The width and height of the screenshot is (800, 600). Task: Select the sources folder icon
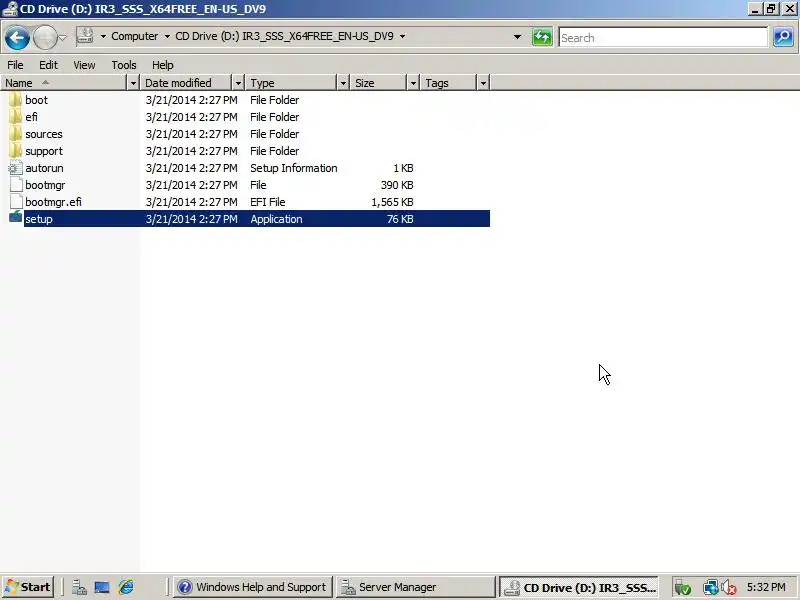(16, 134)
